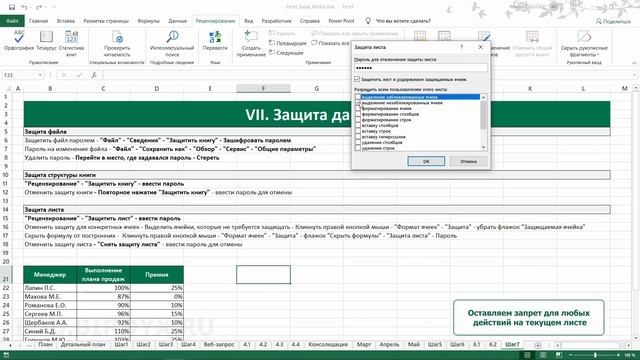Close the Защита листа dialog
640x360 pixels.
point(480,47)
